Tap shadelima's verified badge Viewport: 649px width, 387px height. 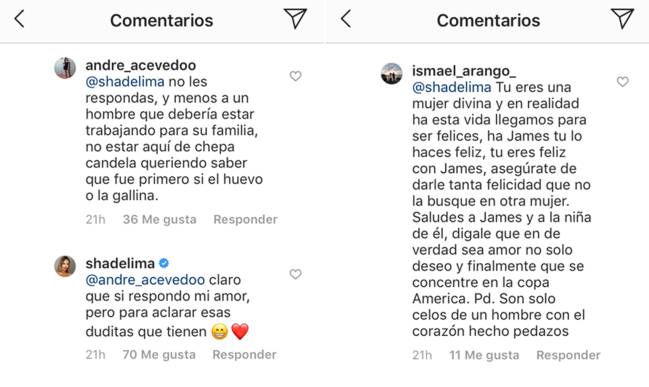coord(164,263)
